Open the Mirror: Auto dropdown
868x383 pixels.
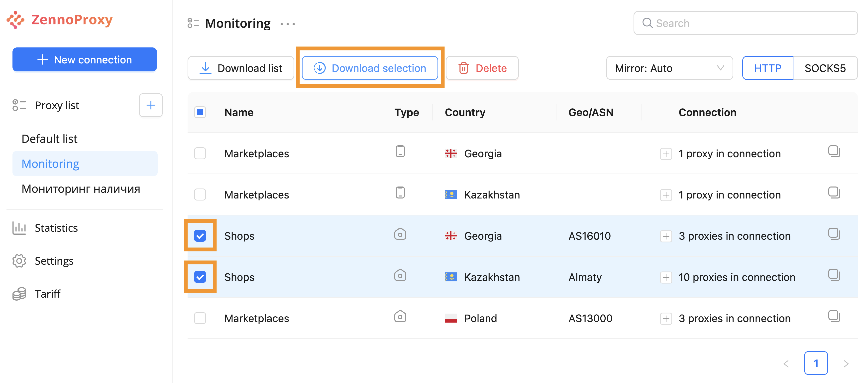[669, 68]
